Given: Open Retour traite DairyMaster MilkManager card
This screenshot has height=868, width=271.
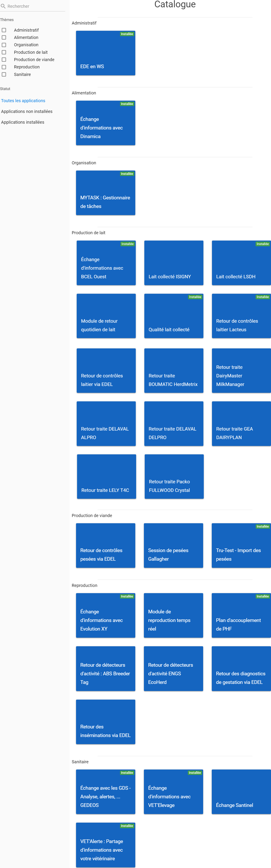Looking at the screenshot, I should (x=241, y=371).
